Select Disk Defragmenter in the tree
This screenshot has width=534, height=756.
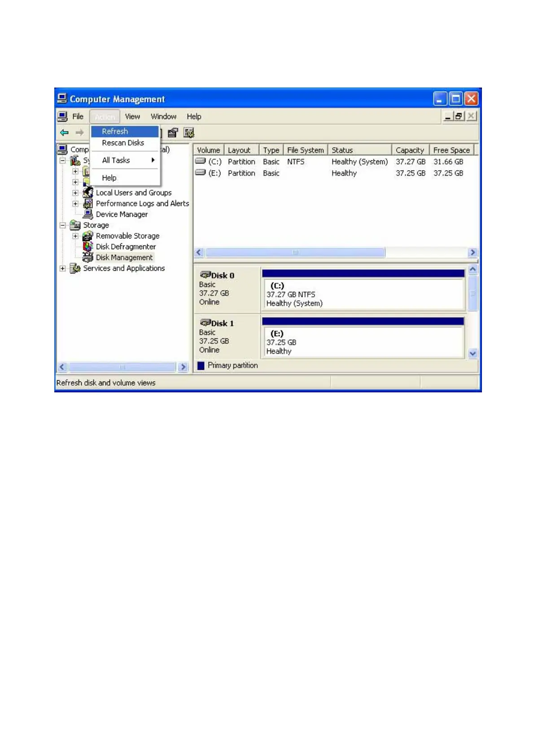tap(126, 246)
